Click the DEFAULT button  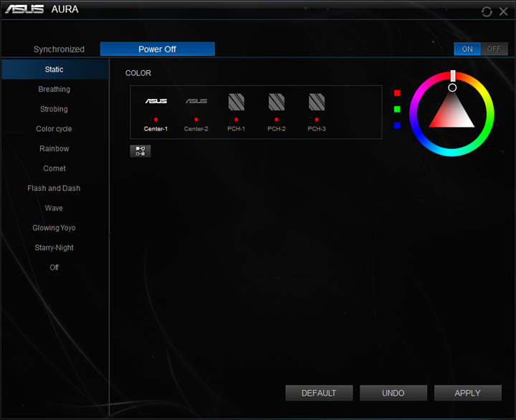[319, 393]
